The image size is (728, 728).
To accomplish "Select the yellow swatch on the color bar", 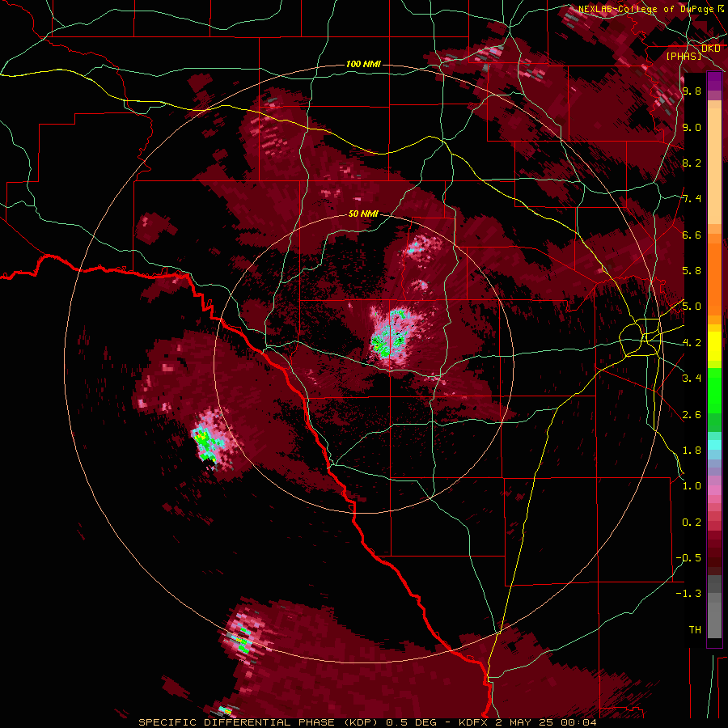I will coord(714,346).
